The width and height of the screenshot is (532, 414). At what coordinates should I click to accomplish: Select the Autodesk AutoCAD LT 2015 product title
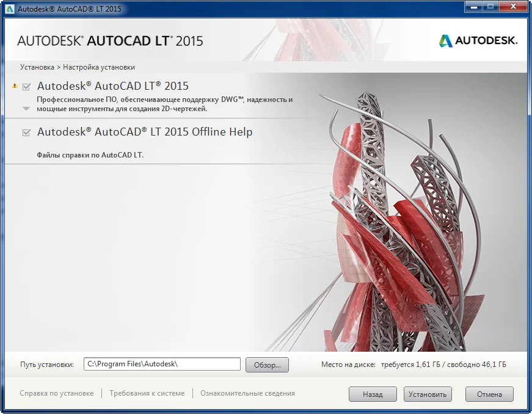tap(113, 86)
